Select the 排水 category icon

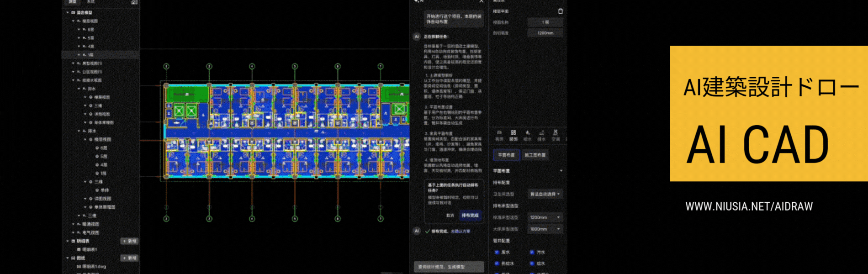[x=541, y=135]
